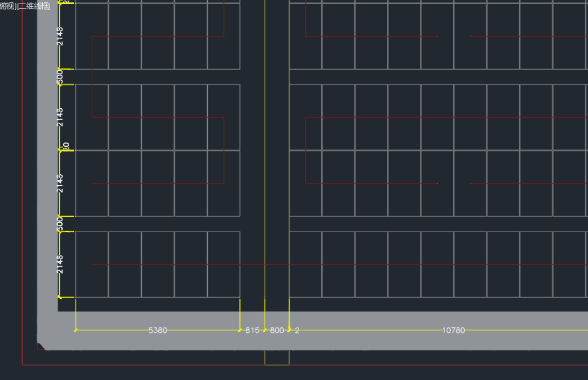The image size is (588, 380).
Task: Select the vertical "20" dimension label
Action: pos(66,146)
